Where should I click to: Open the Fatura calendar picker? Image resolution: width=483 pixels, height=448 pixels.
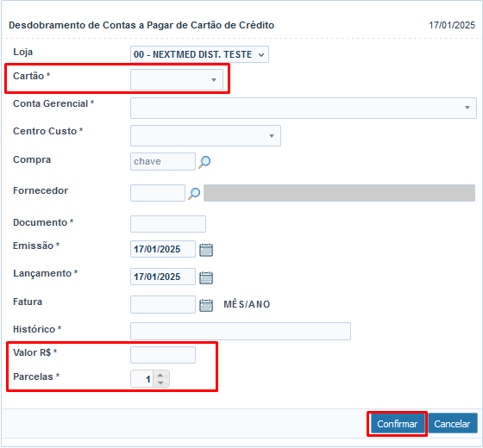pos(206,305)
